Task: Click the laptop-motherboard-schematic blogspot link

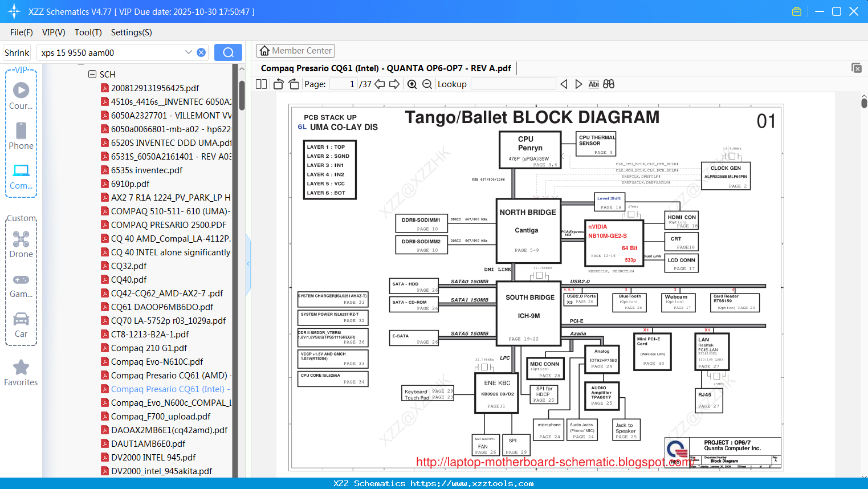Action: tap(556, 462)
